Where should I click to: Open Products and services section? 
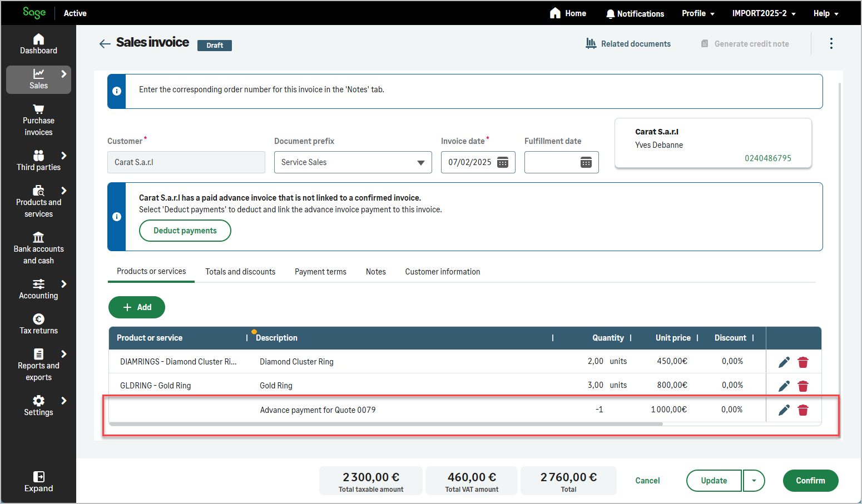tap(38, 202)
